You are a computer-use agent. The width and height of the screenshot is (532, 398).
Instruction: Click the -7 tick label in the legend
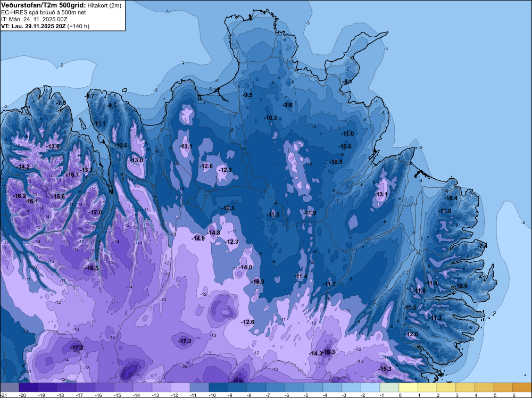269,395
